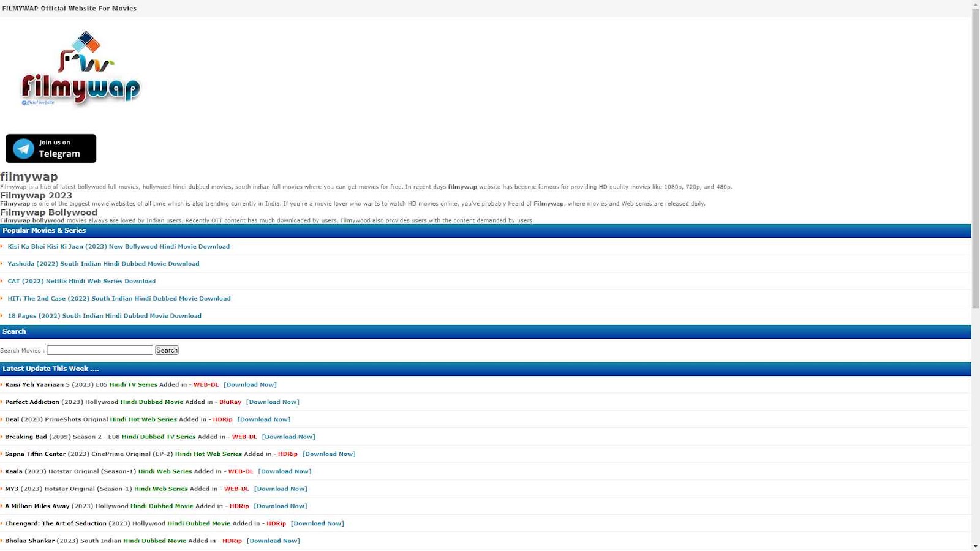Download Now for Deal PrimeShots series

point(264,419)
